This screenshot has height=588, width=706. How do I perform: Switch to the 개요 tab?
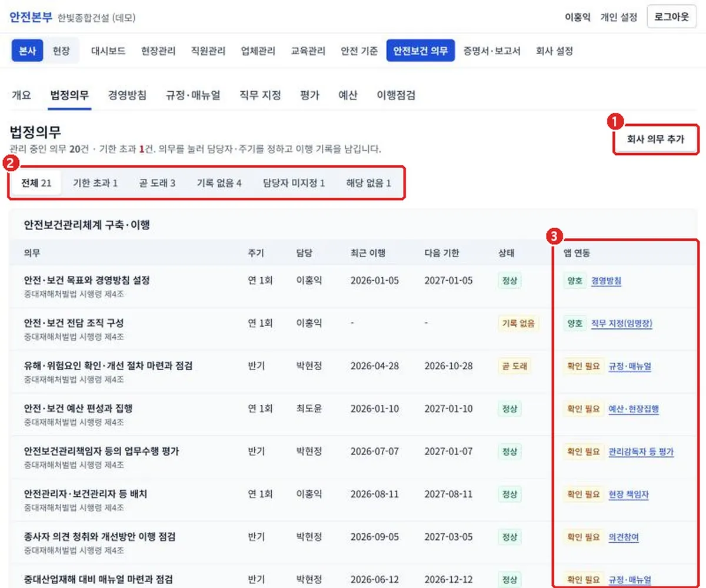[21, 95]
